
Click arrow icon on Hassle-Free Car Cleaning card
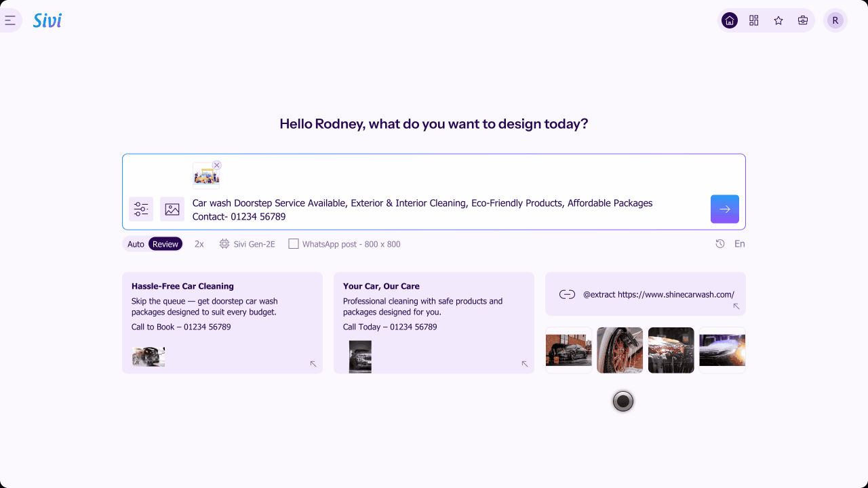(313, 364)
